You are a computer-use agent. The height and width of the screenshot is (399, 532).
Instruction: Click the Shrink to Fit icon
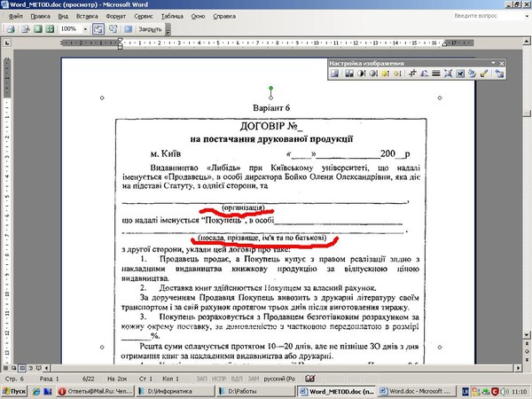tap(113, 29)
